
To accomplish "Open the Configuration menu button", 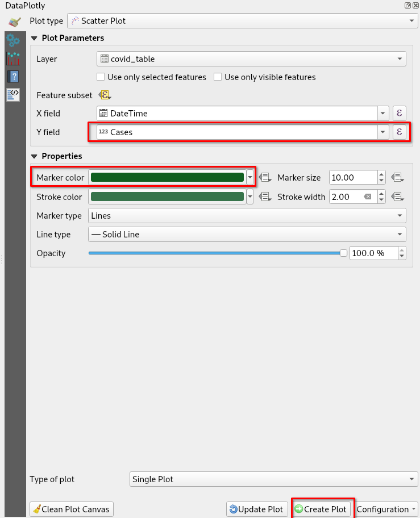I will coord(386,509).
